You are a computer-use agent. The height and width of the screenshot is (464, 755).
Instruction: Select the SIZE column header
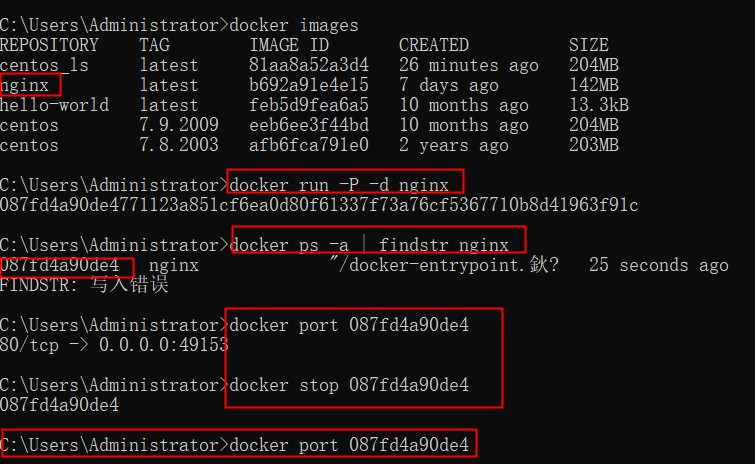tap(588, 45)
